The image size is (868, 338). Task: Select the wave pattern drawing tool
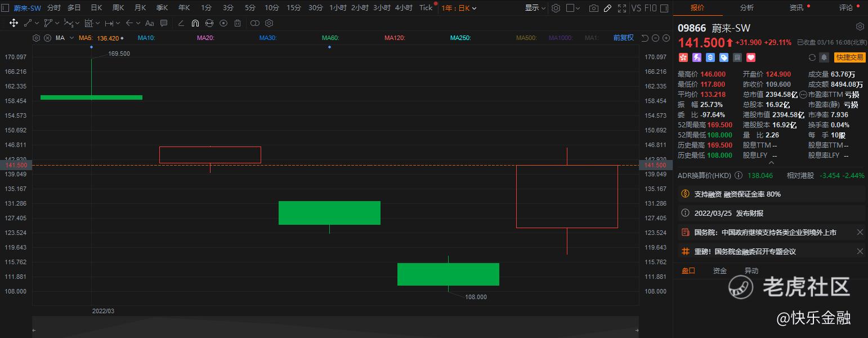click(68, 23)
